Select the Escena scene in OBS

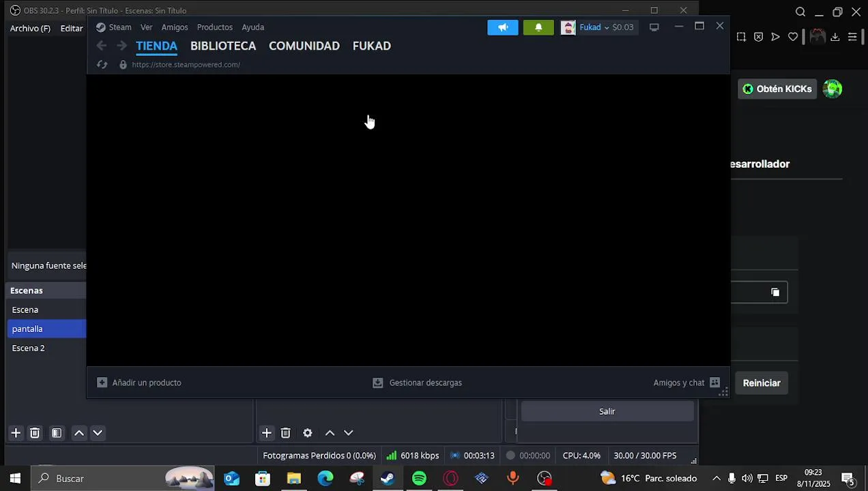(x=46, y=310)
